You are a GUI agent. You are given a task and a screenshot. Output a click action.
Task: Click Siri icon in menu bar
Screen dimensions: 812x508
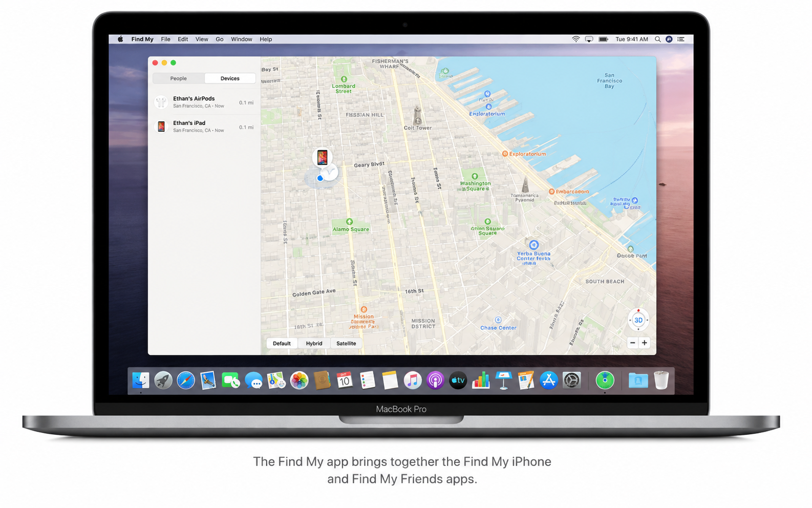click(x=669, y=39)
